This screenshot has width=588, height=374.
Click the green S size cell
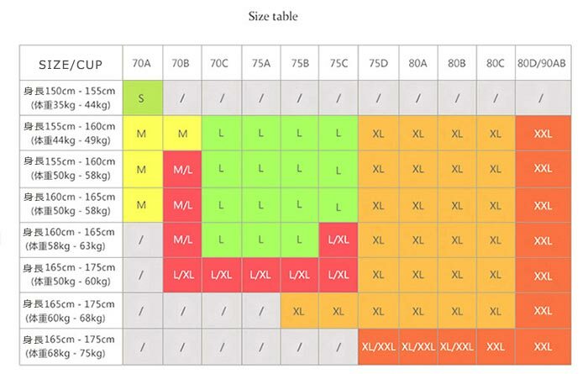pos(143,97)
